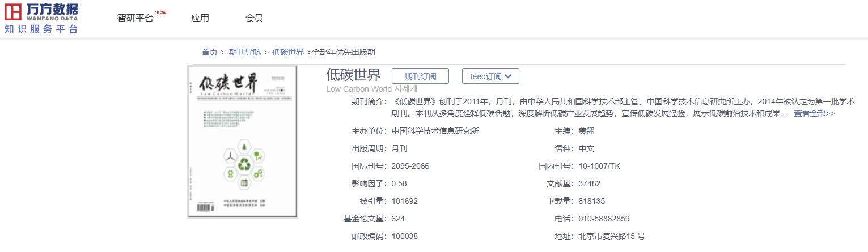Click 全部年优先出版期 breadcrumb text

click(344, 52)
